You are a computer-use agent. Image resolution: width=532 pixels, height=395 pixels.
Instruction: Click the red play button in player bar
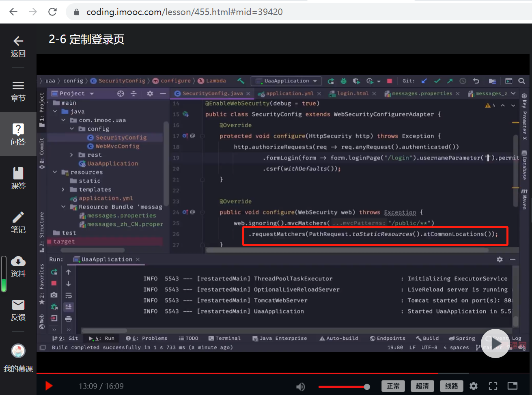tap(49, 386)
